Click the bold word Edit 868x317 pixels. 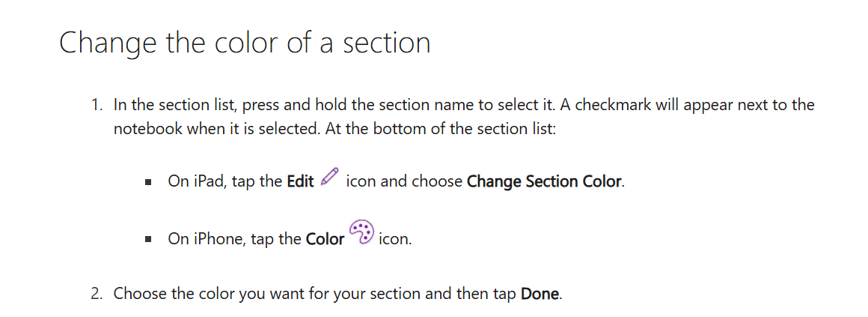coord(301,181)
